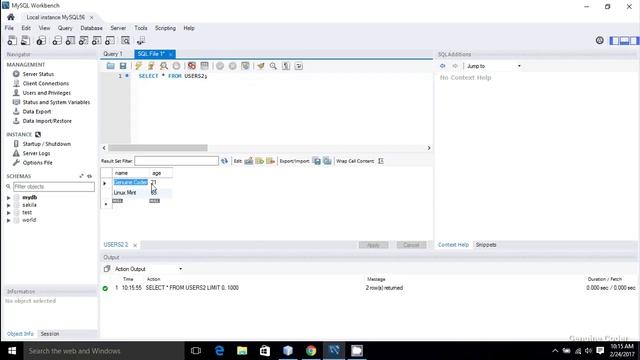Create a new table icon
This screenshot has height=360, width=640.
pos(70,40)
